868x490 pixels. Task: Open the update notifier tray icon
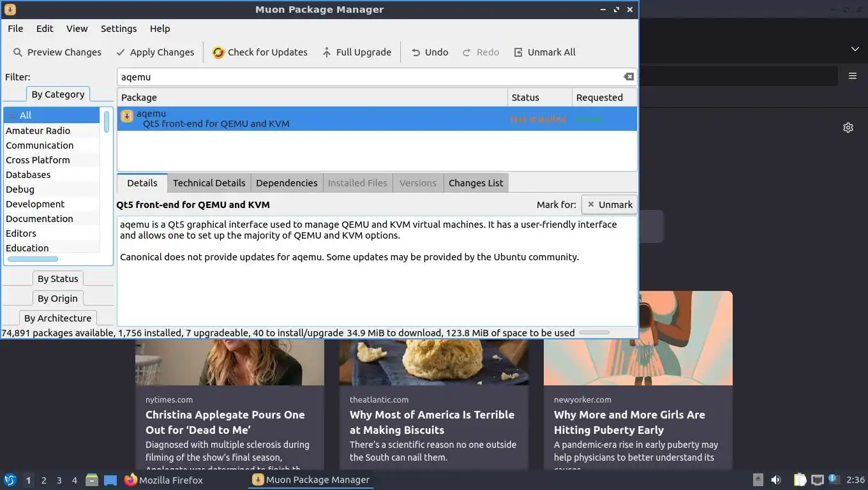833,479
